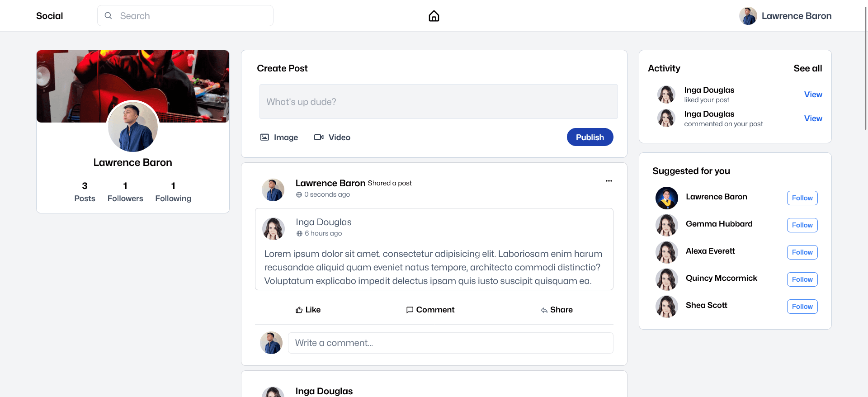Follow Quincy Mccormick
Viewport: 868px width, 397px height.
click(802, 279)
